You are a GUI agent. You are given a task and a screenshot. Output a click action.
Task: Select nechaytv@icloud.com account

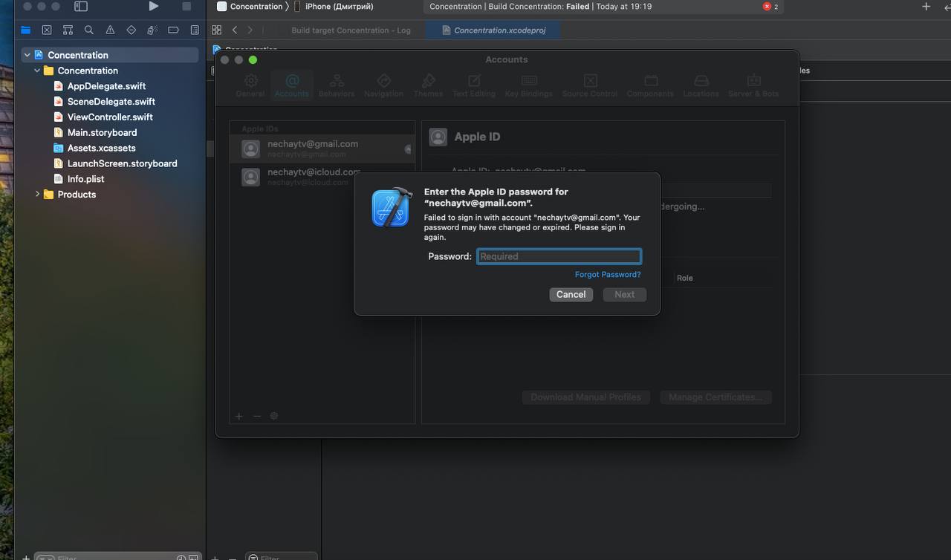tap(322, 177)
